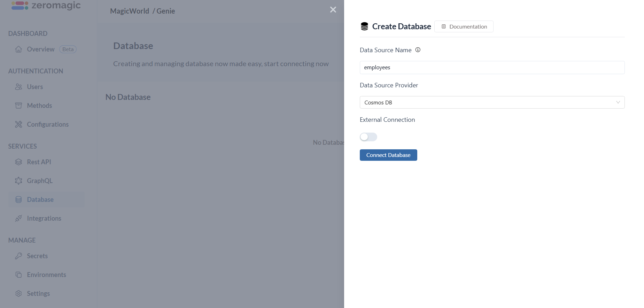Close the Create Database drawer
The image size is (644, 308).
333,10
